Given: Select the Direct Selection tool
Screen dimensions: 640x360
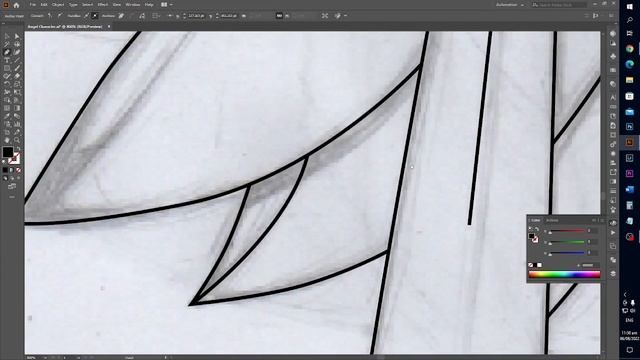Looking at the screenshot, I should click(17, 37).
